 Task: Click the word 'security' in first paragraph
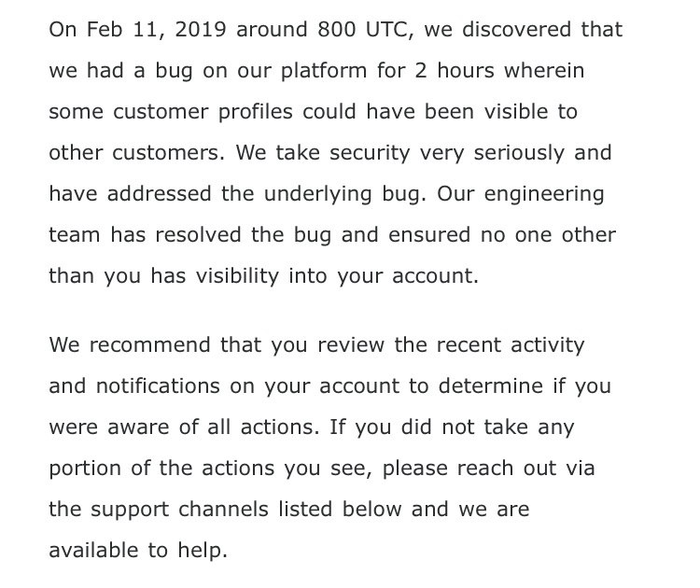click(x=370, y=154)
